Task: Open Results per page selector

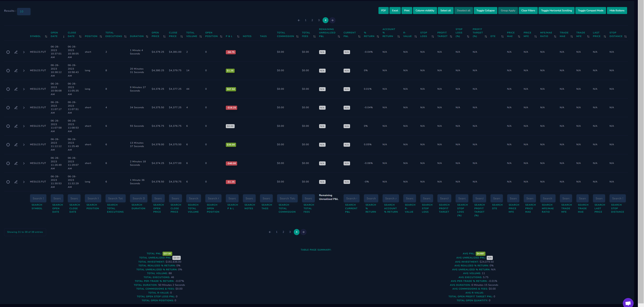Action: (24, 12)
